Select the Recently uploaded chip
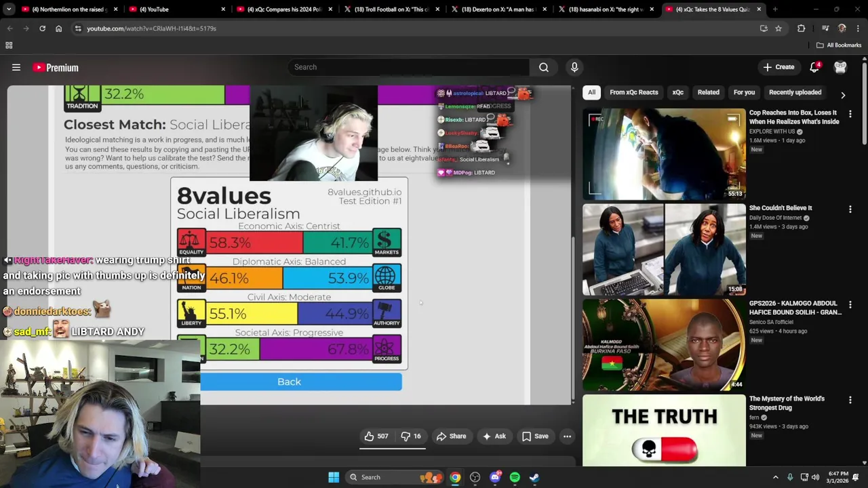 795,92
